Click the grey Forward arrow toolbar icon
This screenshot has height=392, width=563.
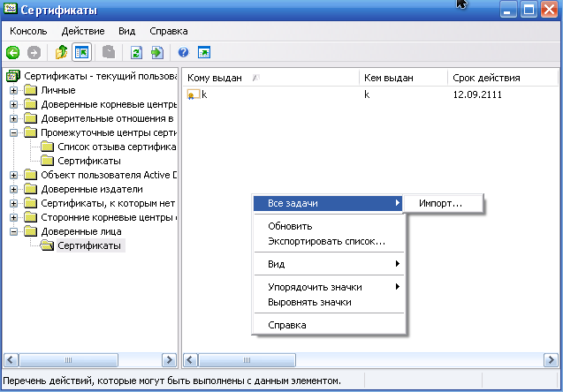tap(34, 53)
